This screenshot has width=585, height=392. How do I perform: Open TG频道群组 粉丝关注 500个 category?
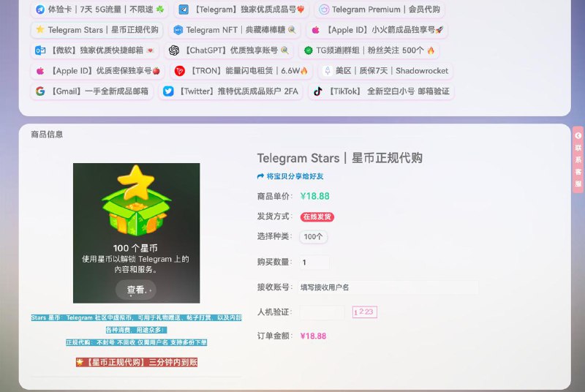[x=369, y=50]
